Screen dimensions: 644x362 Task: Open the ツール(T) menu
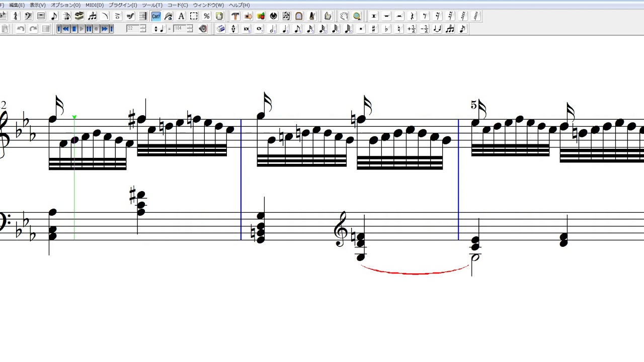[x=152, y=5]
